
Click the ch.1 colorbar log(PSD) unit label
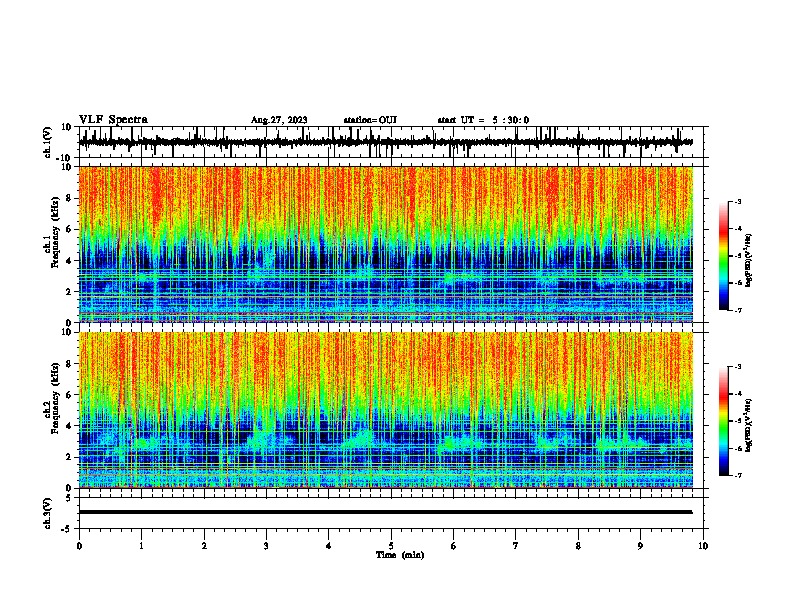[x=748, y=260]
